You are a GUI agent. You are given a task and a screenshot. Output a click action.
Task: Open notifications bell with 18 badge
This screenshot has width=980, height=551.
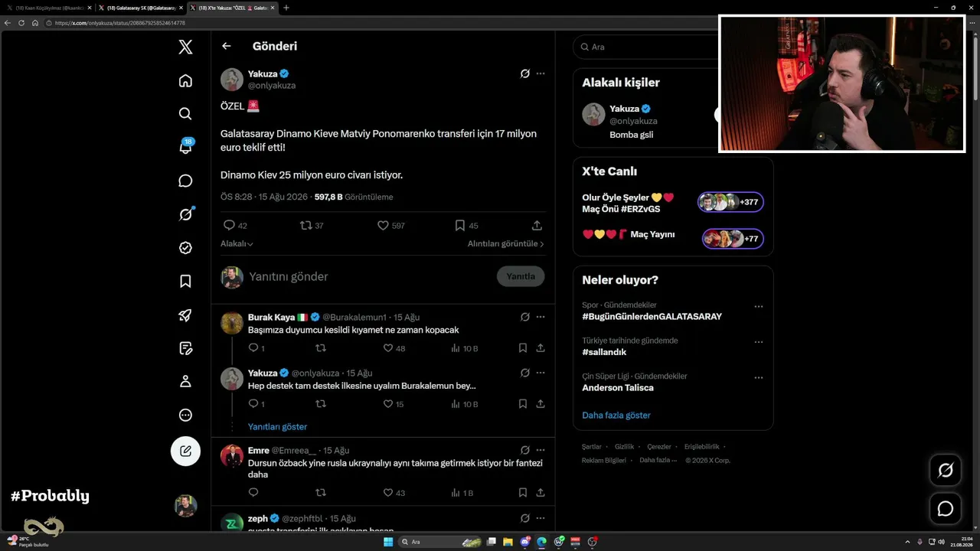pyautogui.click(x=185, y=147)
